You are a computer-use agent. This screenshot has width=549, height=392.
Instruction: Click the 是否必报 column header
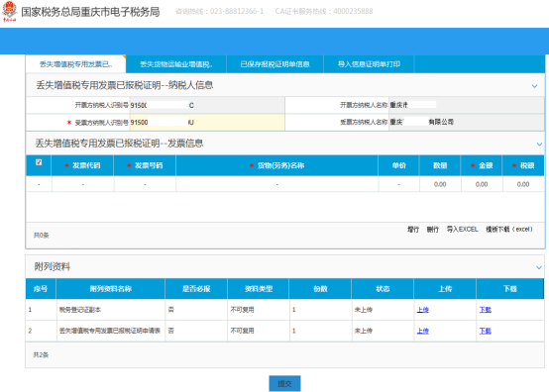(x=196, y=289)
